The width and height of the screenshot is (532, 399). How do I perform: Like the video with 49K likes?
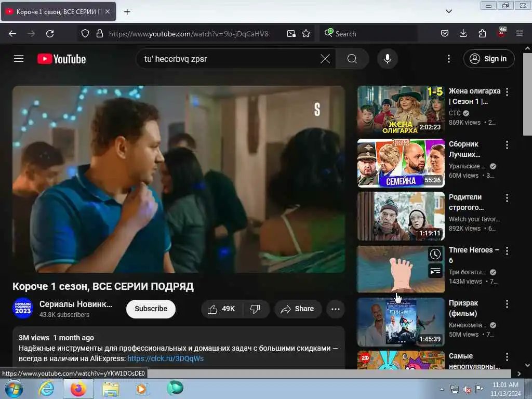[x=221, y=309]
